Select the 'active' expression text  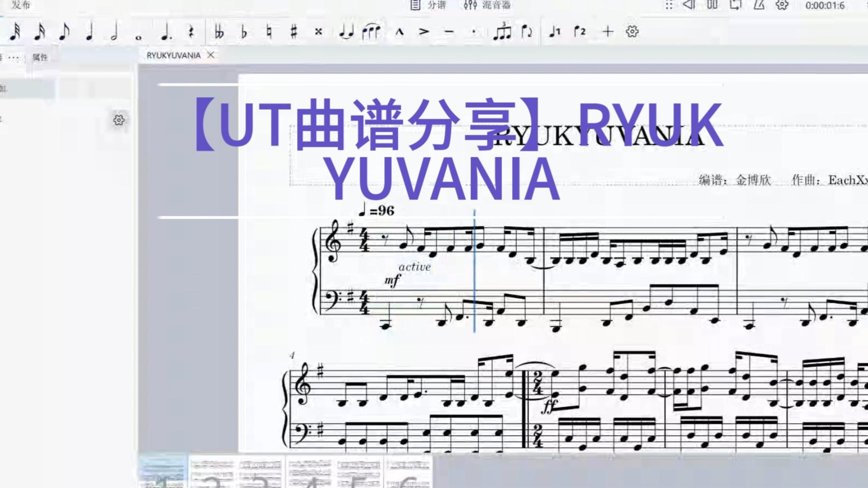(x=415, y=267)
